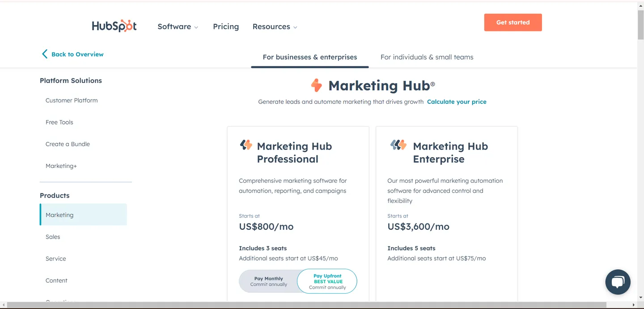Image resolution: width=644 pixels, height=309 pixels.
Task: Click the Get started button
Action: coord(513,22)
